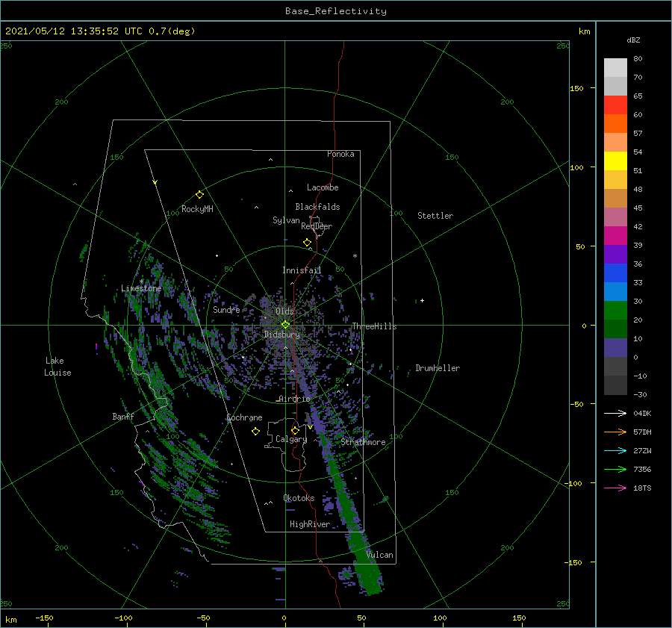Click the dBZ legend heading
The height and width of the screenshot is (628, 672).
633,40
